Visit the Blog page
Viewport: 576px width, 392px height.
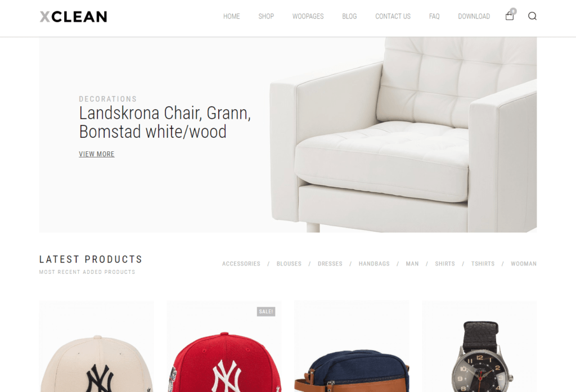(x=349, y=16)
